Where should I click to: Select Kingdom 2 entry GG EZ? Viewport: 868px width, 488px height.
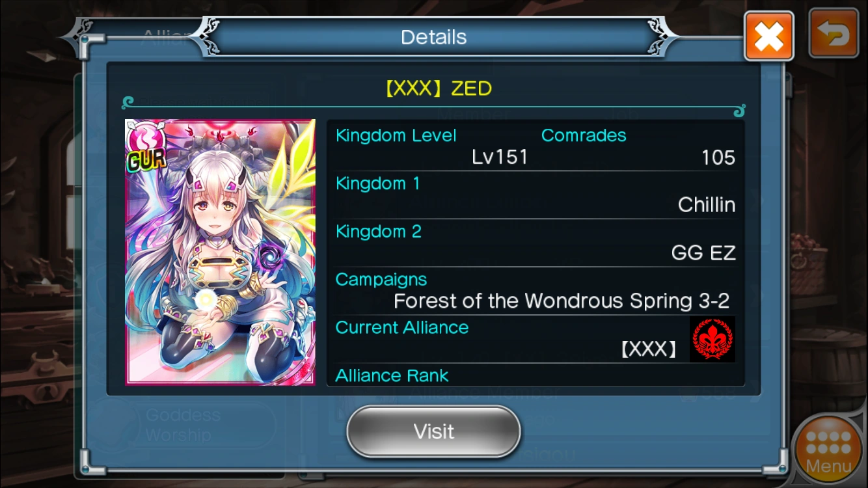pos(703,252)
